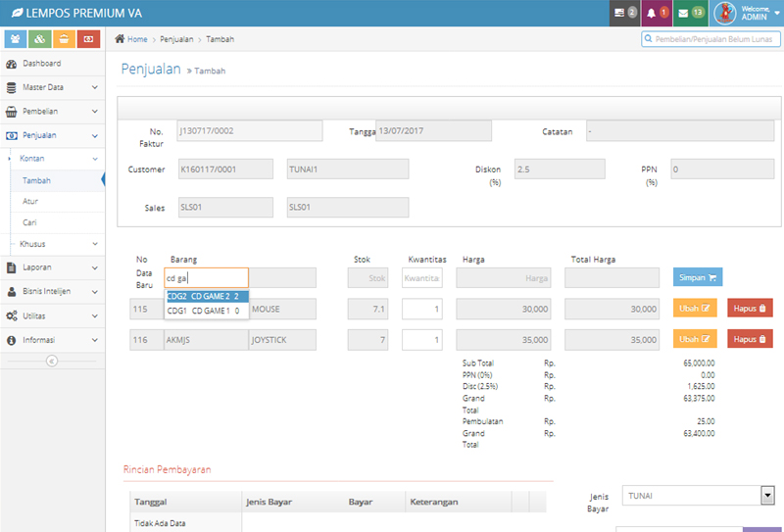Focus the Pembelian/Penjualan Belum Lunas search field
This screenshot has height=532, width=784.
[711, 39]
